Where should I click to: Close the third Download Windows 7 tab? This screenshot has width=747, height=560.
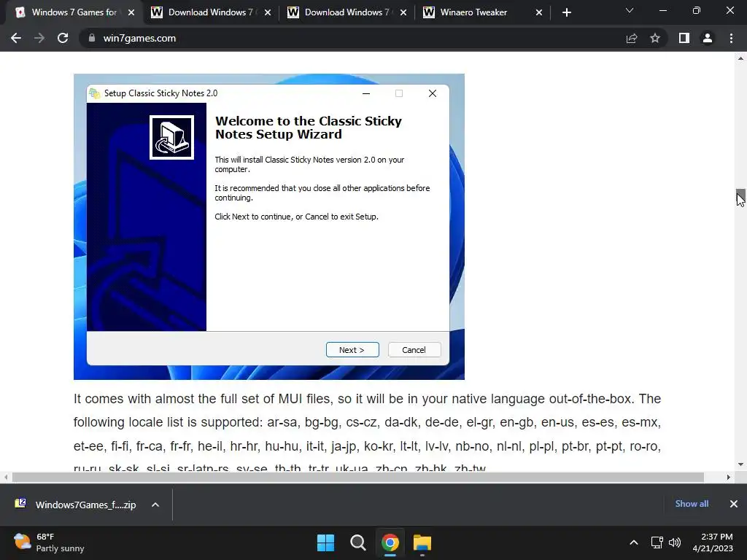(x=403, y=12)
